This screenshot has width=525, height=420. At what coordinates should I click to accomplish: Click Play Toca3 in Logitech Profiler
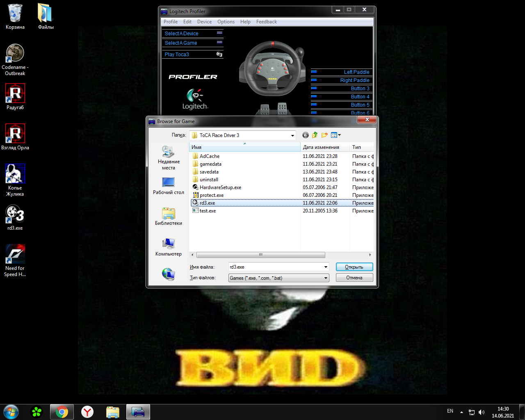(193, 55)
